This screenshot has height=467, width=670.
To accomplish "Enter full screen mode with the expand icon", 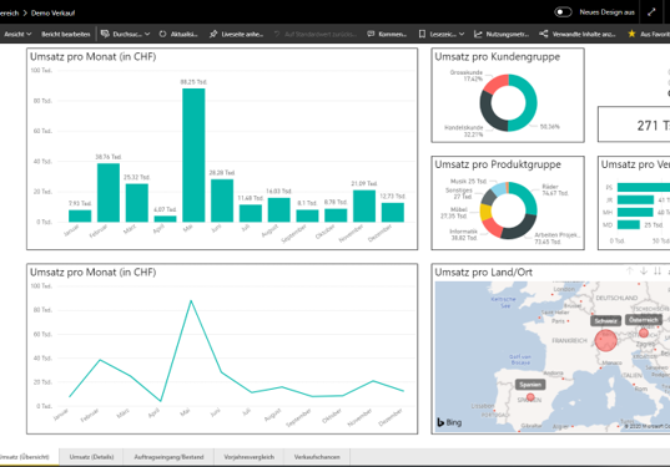I will click(x=651, y=12).
